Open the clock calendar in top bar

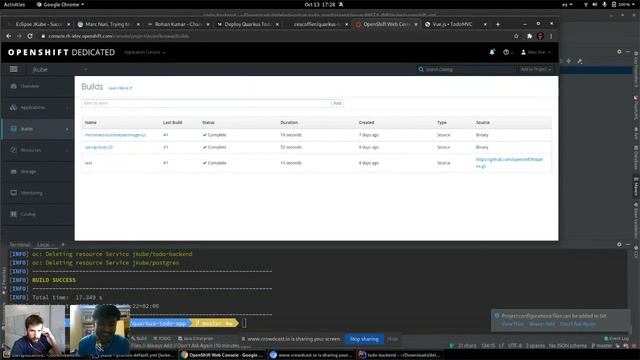(320, 4)
